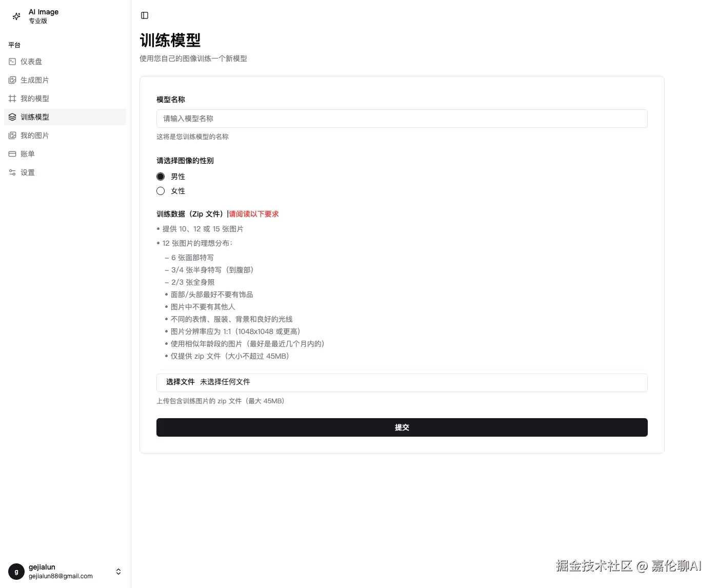Image resolution: width=717 pixels, height=588 pixels.
Task: Select the 男性 gender radio button
Action: 161,176
